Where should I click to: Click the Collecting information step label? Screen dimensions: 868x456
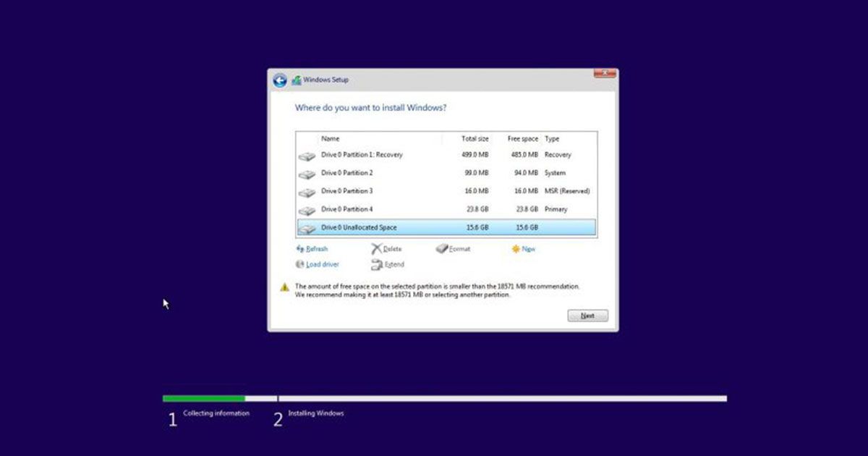click(215, 412)
